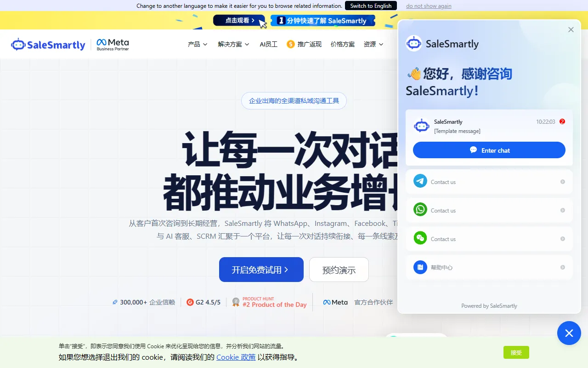Click the 点击观看 banner button
The width and height of the screenshot is (588, 368).
point(239,21)
